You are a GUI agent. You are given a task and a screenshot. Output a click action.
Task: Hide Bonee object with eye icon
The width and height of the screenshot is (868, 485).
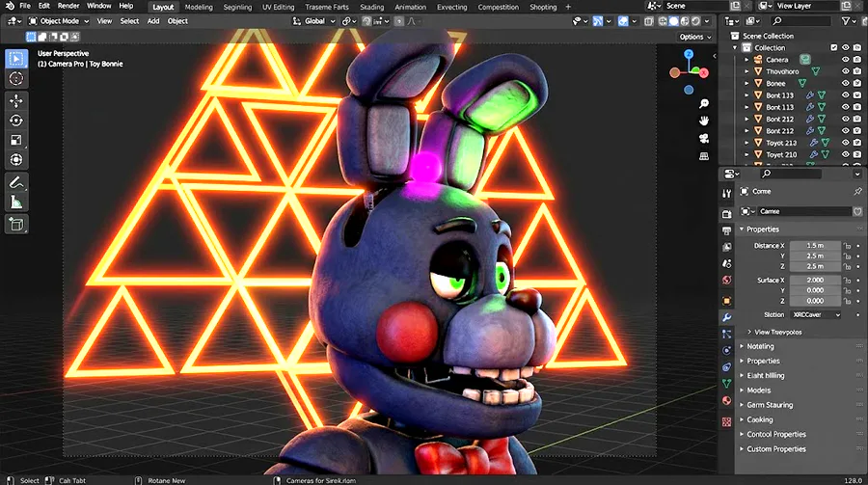click(x=845, y=84)
